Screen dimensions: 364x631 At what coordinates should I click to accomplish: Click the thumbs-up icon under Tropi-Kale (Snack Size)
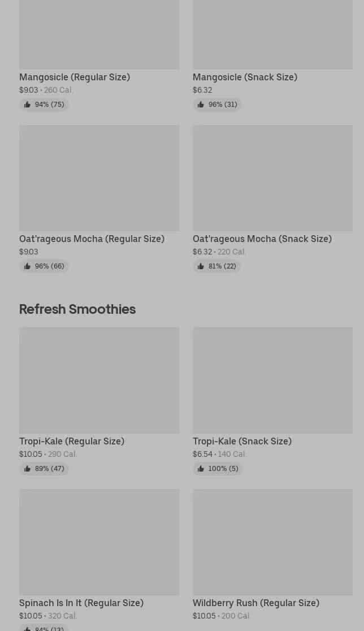(201, 469)
